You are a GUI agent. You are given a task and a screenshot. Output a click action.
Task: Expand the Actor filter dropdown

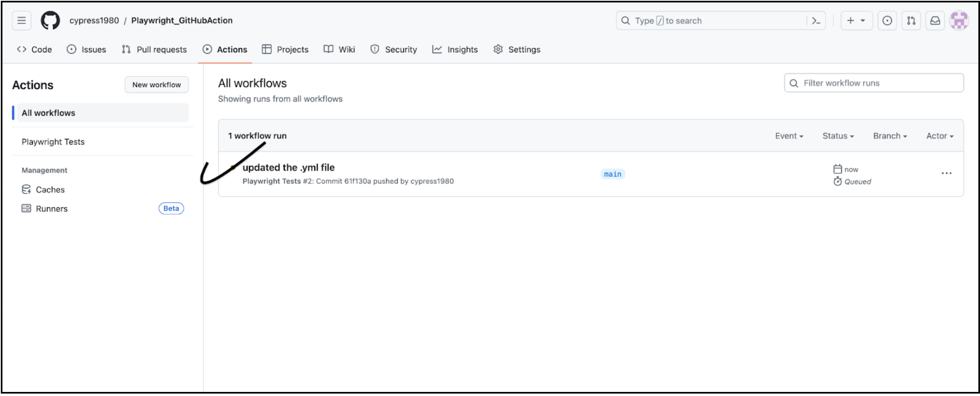(939, 136)
